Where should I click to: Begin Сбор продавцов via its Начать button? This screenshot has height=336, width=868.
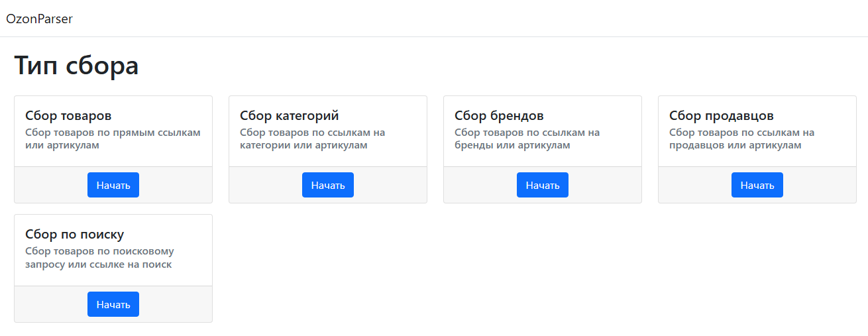coord(757,185)
